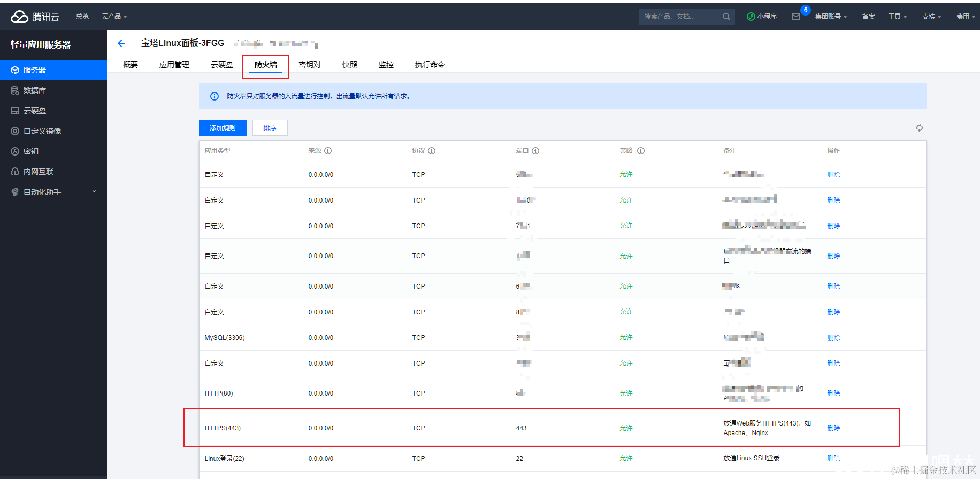Switch to the 快照 tab

350,65
